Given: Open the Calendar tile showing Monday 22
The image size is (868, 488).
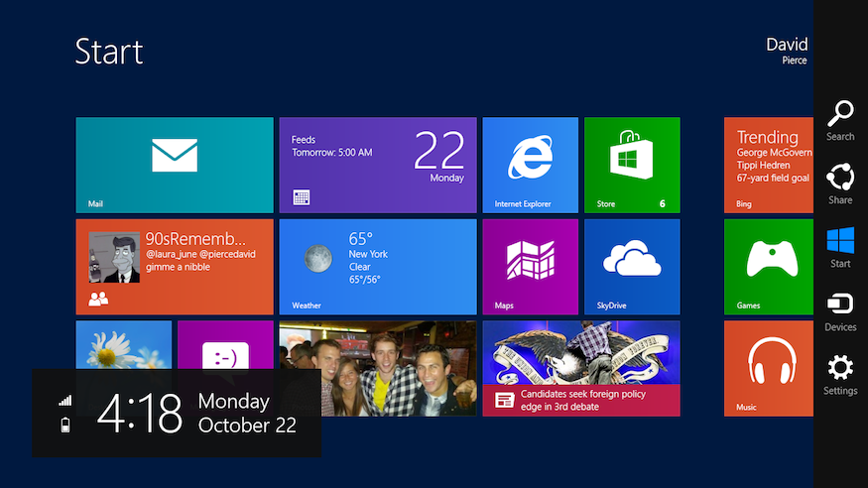Looking at the screenshot, I should pyautogui.click(x=377, y=164).
